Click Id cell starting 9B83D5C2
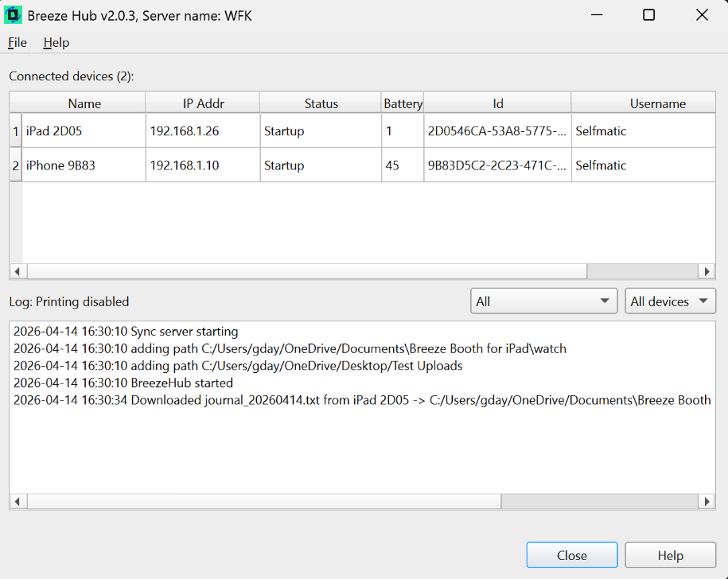Screen dimensions: 728x579 498,165
